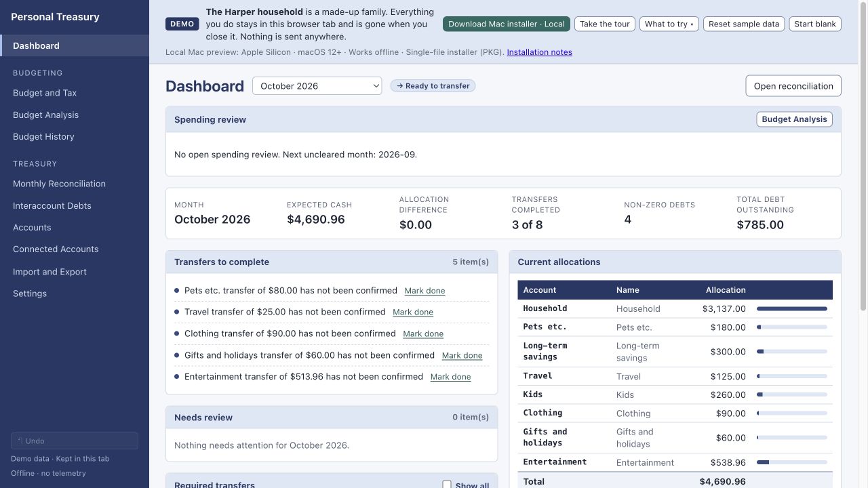Click the Personal Treasury app title
This screenshot has width=868, height=488.
point(55,17)
